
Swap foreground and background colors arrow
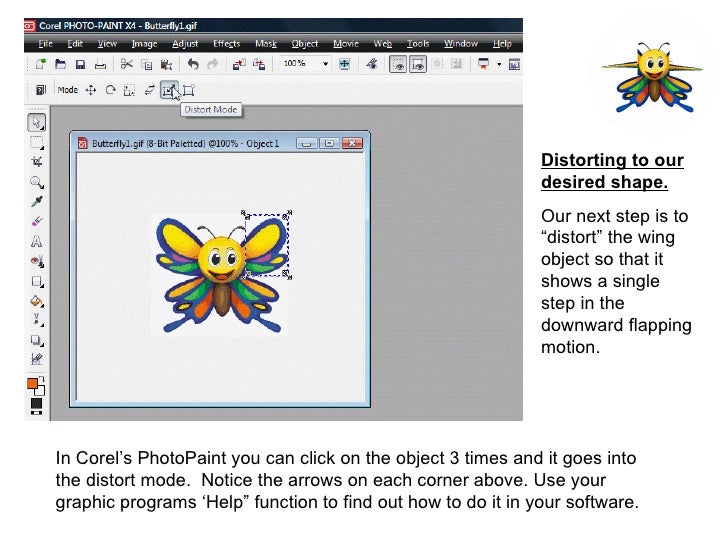click(42, 379)
